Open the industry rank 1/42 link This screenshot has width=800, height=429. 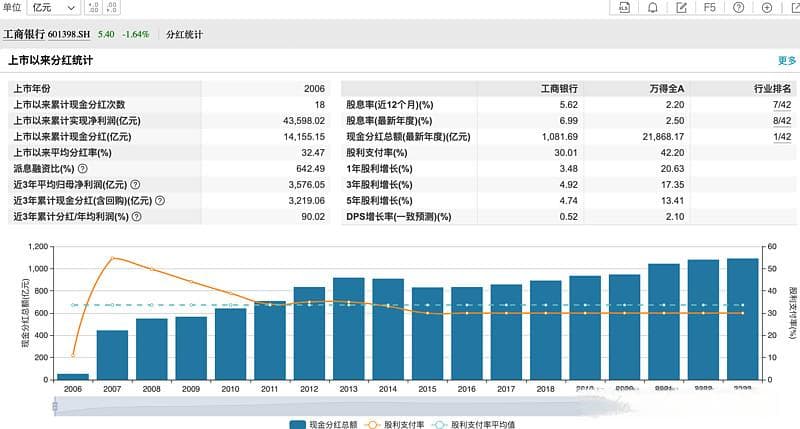click(x=782, y=137)
